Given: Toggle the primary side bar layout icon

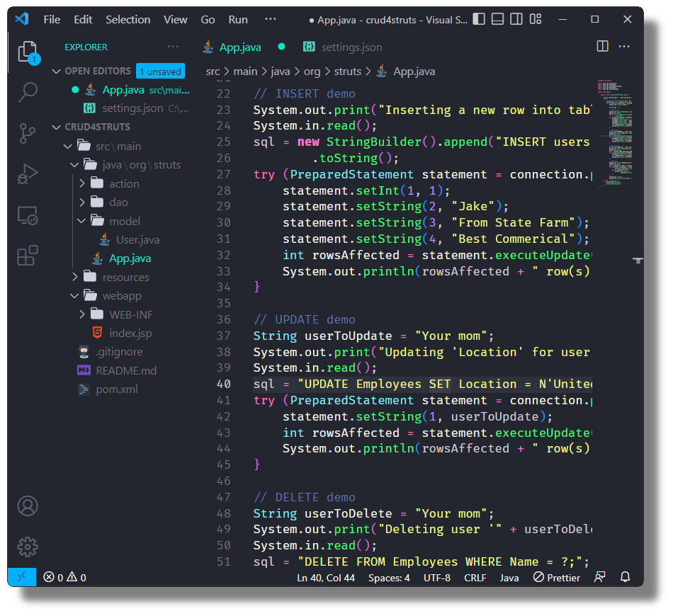Looking at the screenshot, I should click(479, 19).
